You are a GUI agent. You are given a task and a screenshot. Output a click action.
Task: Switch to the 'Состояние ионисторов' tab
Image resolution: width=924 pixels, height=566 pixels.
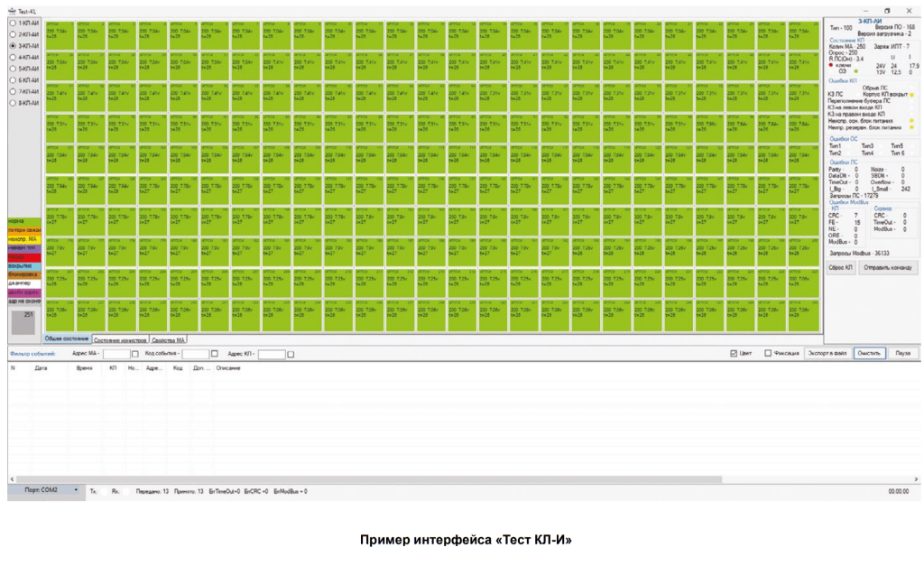click(x=120, y=340)
